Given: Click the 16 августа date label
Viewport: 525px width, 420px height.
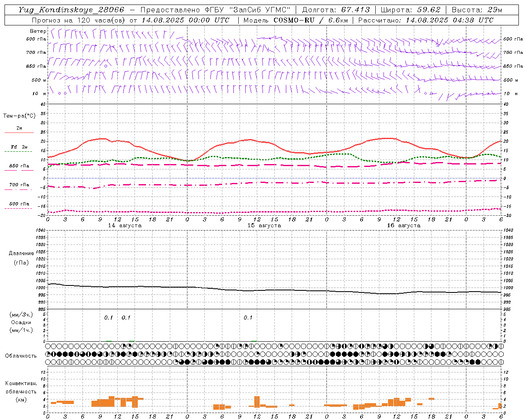Looking at the screenshot, I should click(x=404, y=226).
